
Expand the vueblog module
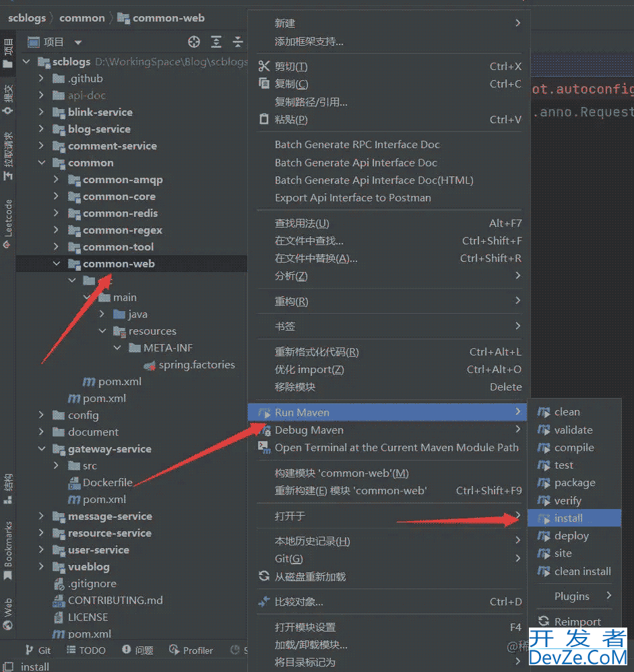(x=41, y=566)
